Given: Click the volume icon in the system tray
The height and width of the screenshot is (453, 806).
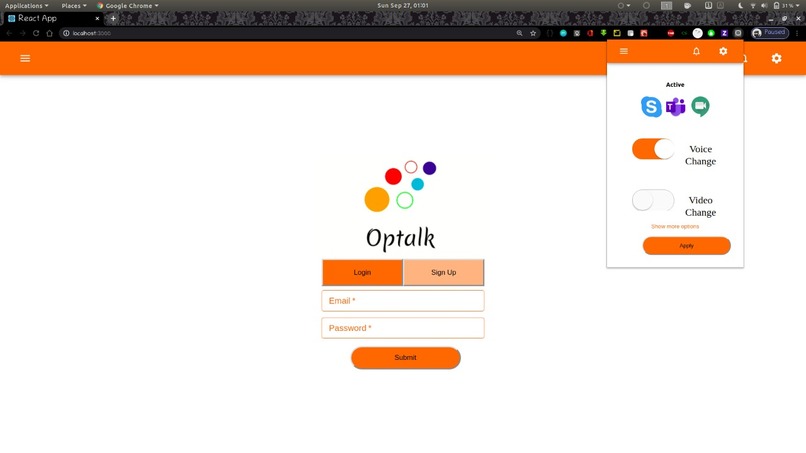Looking at the screenshot, I should point(764,6).
